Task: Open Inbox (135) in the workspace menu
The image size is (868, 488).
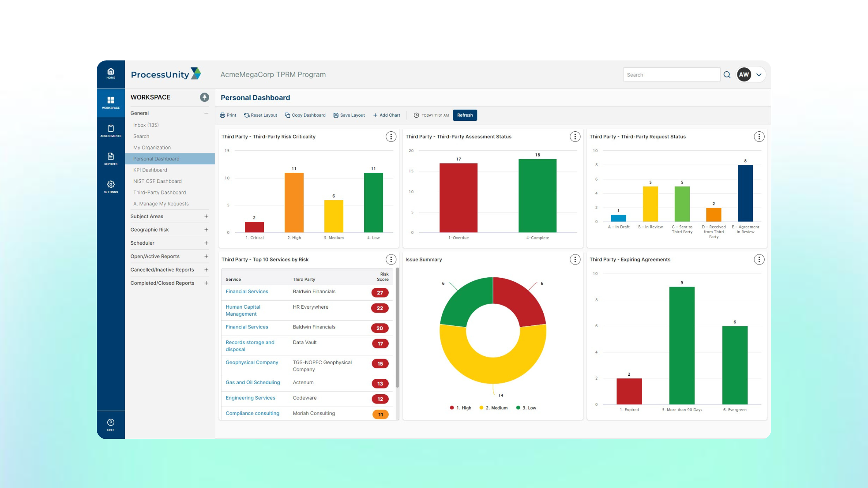Action: (170, 125)
